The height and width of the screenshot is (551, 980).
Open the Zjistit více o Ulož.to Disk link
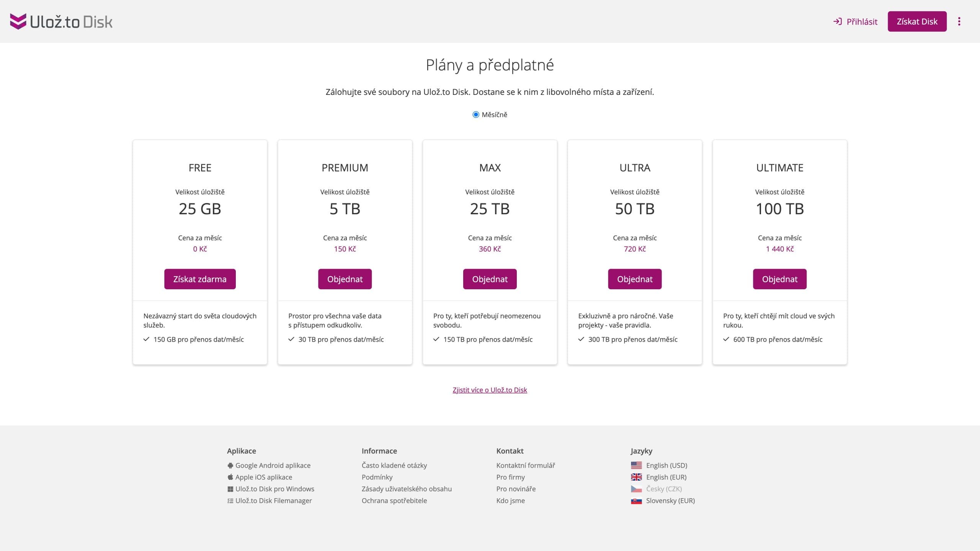[490, 390]
